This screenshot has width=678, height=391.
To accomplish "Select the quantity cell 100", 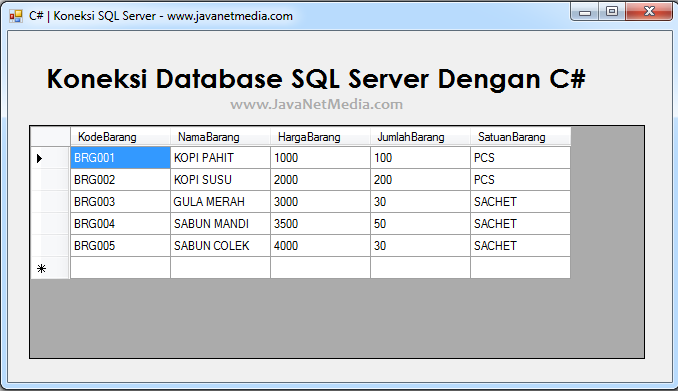I will click(x=420, y=157).
